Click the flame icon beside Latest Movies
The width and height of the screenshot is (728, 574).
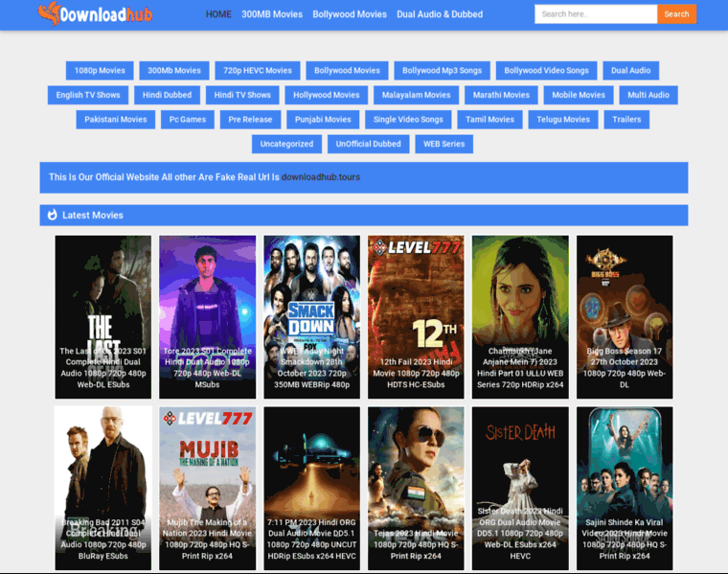[x=53, y=215]
